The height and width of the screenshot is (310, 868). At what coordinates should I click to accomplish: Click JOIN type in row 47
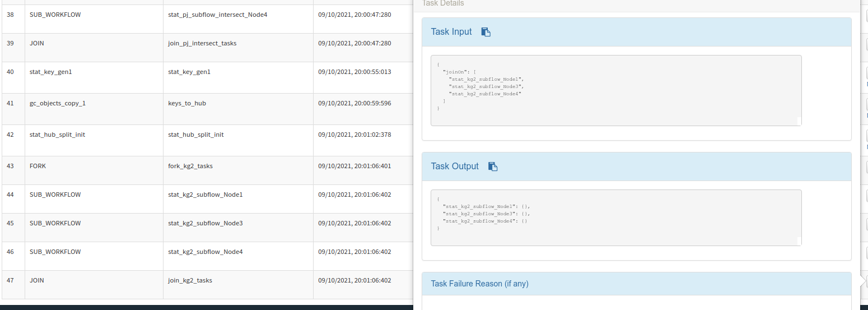[37, 280]
